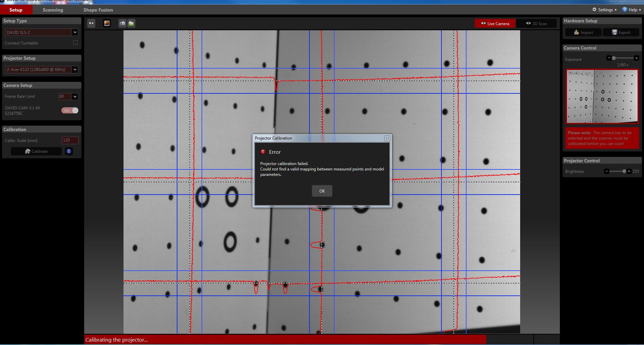This screenshot has height=345, width=644.
Task: Click the Projector Control panel header
Action: click(602, 161)
